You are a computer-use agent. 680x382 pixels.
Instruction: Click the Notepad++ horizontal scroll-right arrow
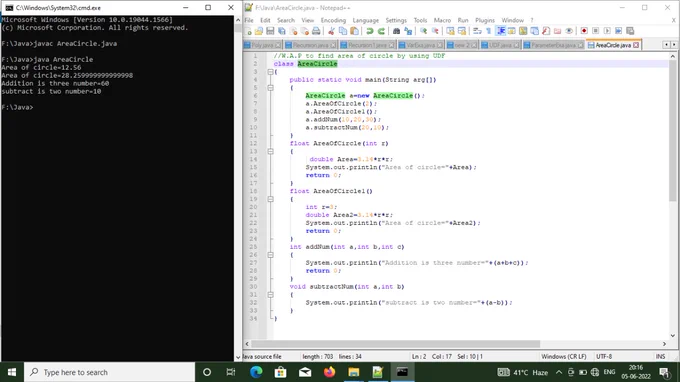(664, 344)
